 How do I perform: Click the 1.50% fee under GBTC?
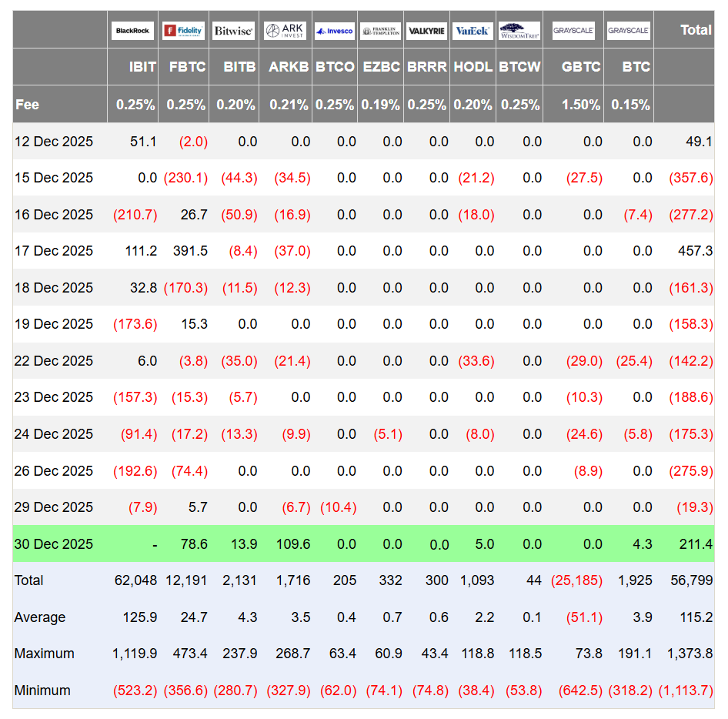581,105
